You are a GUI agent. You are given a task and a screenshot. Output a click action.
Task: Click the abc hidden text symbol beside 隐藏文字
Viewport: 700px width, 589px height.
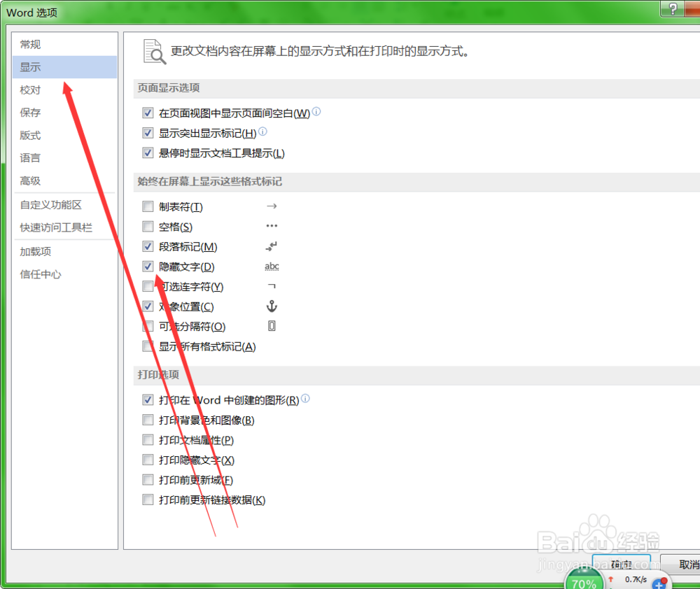click(272, 267)
